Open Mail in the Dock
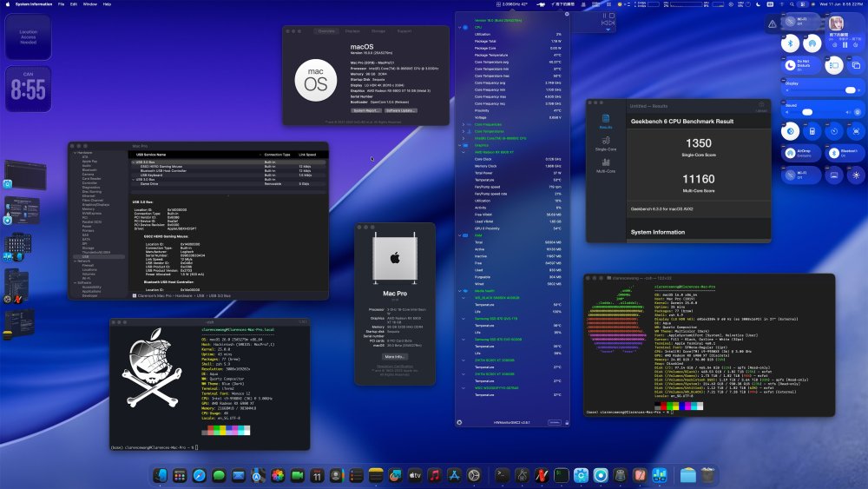 pos(239,475)
